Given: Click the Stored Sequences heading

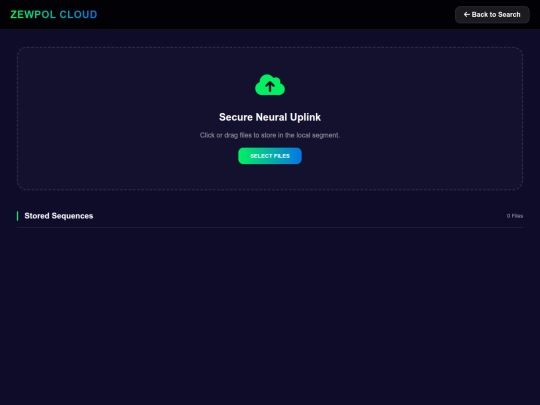Looking at the screenshot, I should coord(59,216).
